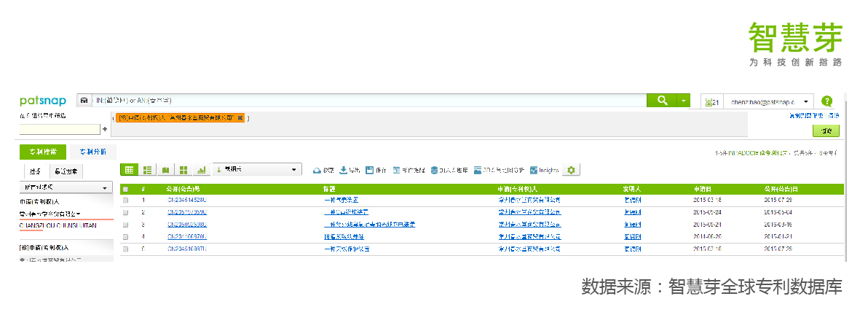Click the cloud icon in the results toolbar
The image size is (868, 315).
tap(317, 170)
